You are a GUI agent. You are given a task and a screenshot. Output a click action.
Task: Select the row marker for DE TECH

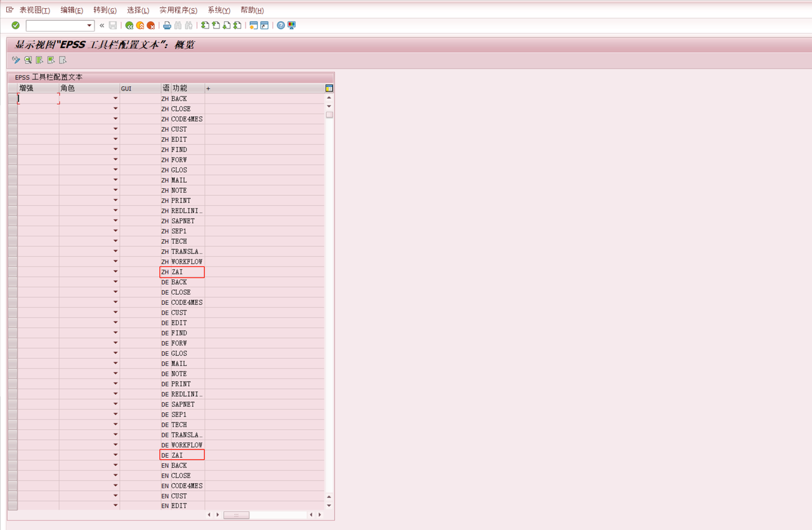click(x=13, y=425)
